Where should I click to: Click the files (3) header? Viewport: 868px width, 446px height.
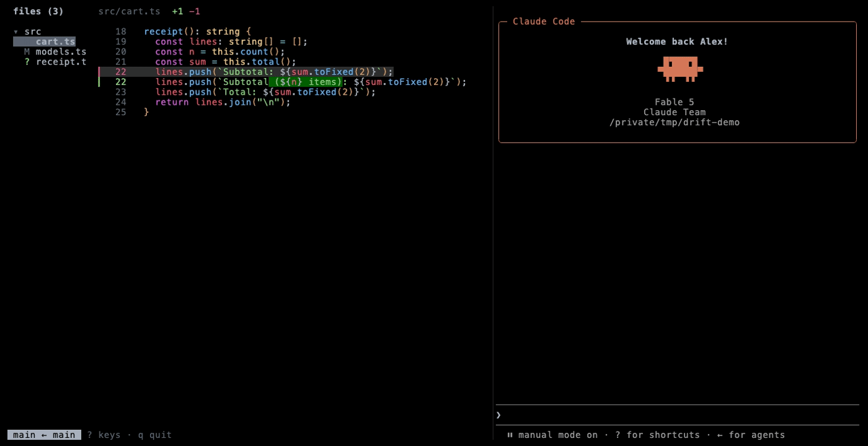click(38, 11)
